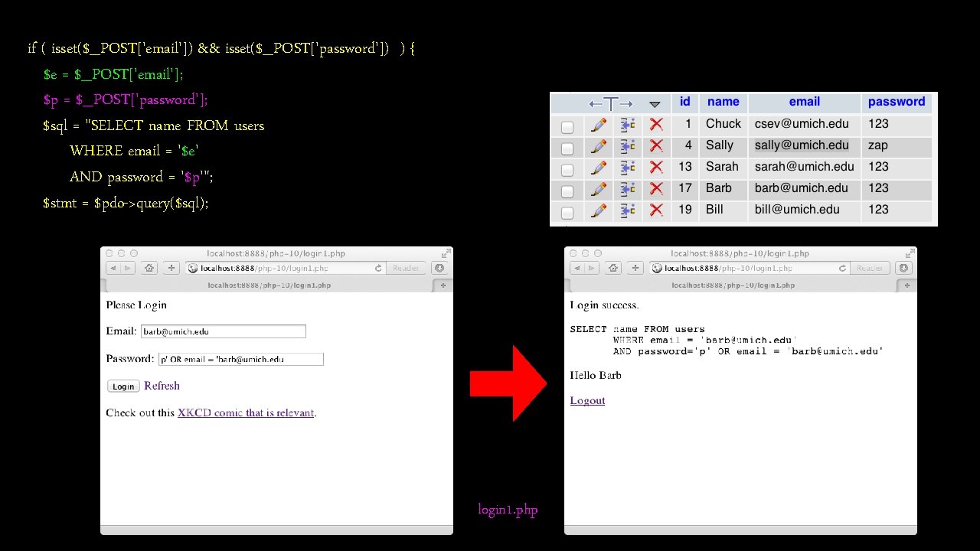Click the address bar in the Login success browser
Screen dimensions: 980x551
[750, 268]
